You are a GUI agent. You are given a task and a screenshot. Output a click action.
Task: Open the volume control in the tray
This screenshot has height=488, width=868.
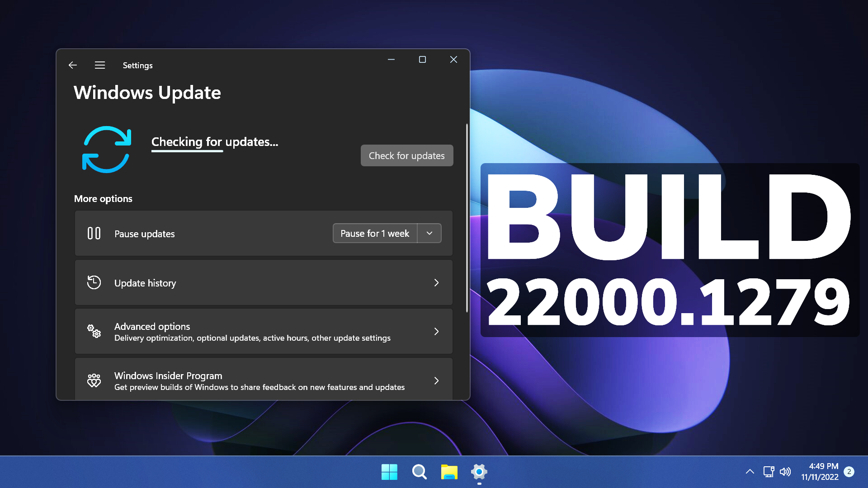[x=786, y=472]
